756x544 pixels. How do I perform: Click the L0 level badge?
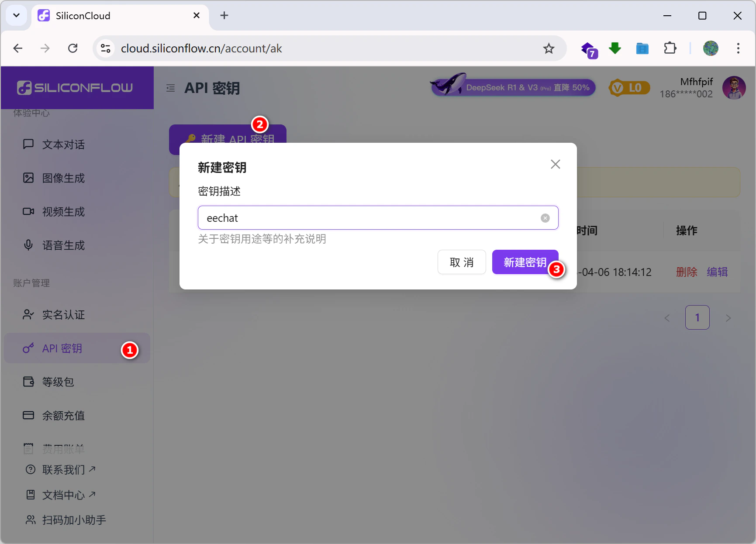tap(629, 88)
